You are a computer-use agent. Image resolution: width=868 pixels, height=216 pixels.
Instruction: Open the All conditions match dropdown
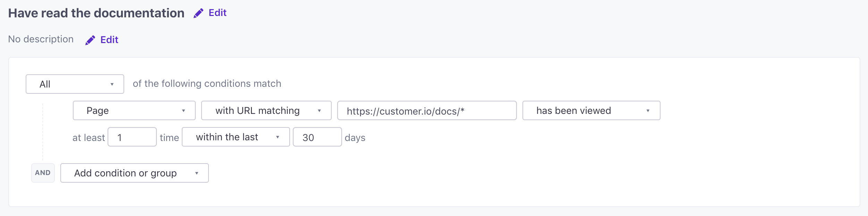pyautogui.click(x=75, y=84)
